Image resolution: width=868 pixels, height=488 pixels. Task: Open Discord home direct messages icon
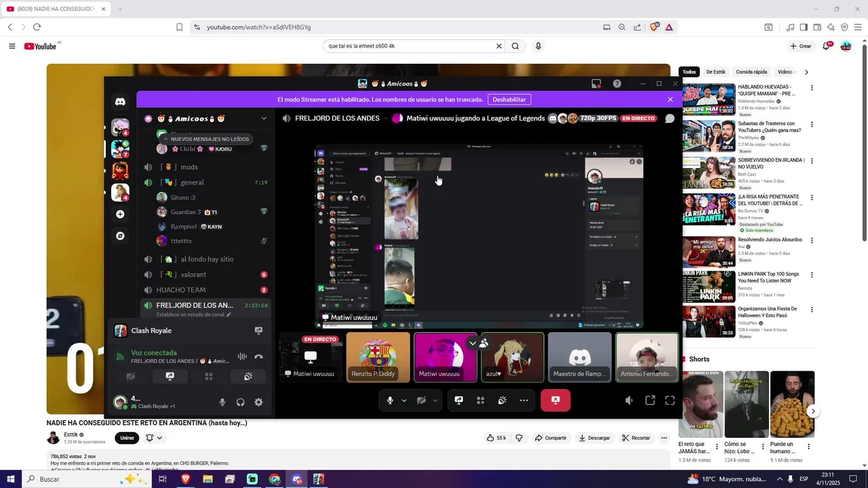120,102
